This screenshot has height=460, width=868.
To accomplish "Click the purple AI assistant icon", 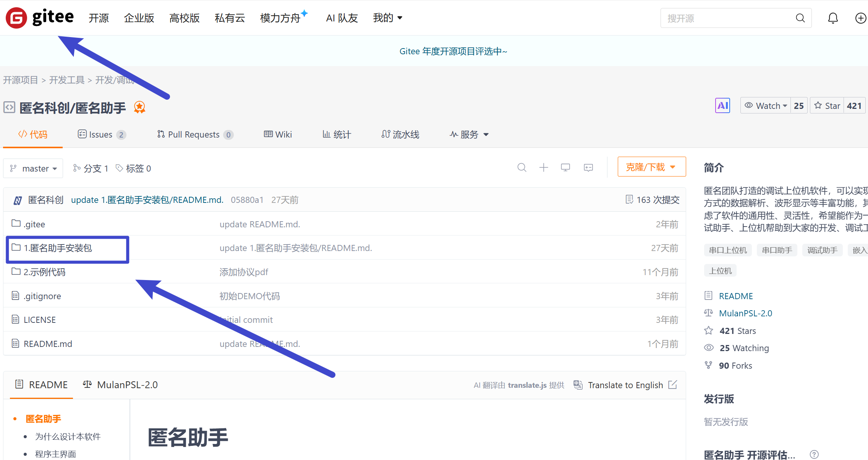I will click(x=722, y=105).
